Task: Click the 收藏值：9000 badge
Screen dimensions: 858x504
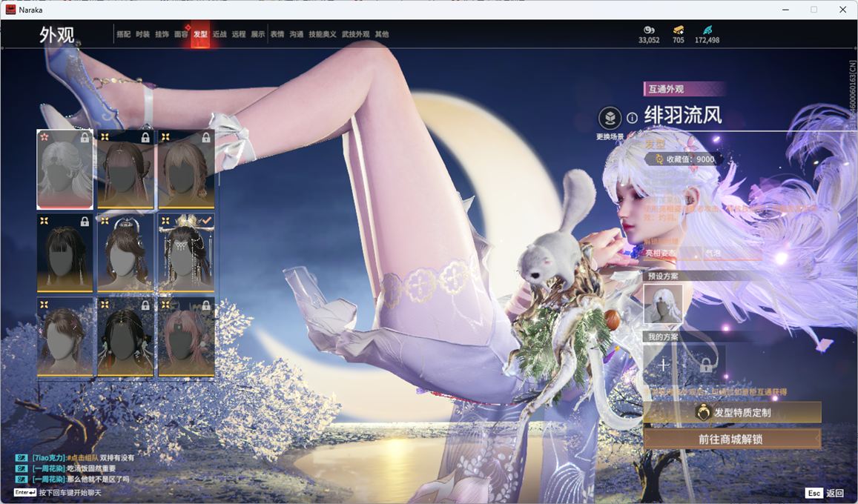Action: coord(684,159)
